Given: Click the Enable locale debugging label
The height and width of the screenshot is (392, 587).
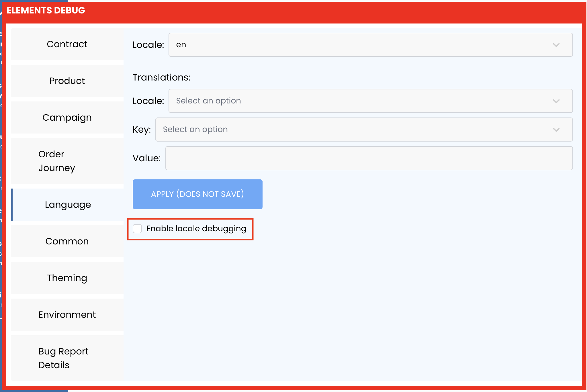Looking at the screenshot, I should (x=196, y=229).
